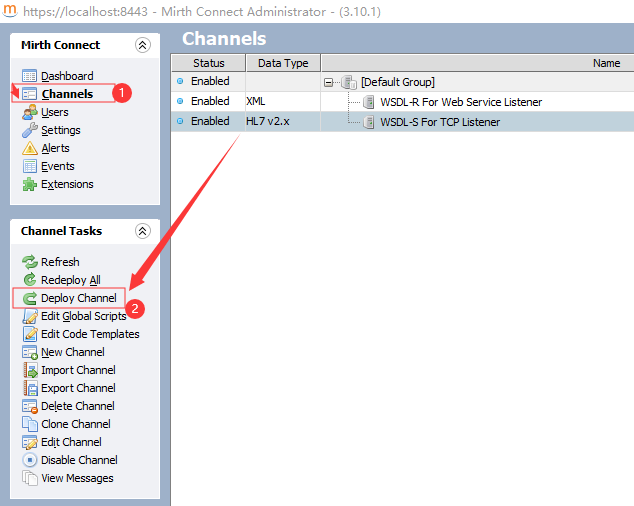Select WSDL-R For Web Service Listener row

[403, 102]
